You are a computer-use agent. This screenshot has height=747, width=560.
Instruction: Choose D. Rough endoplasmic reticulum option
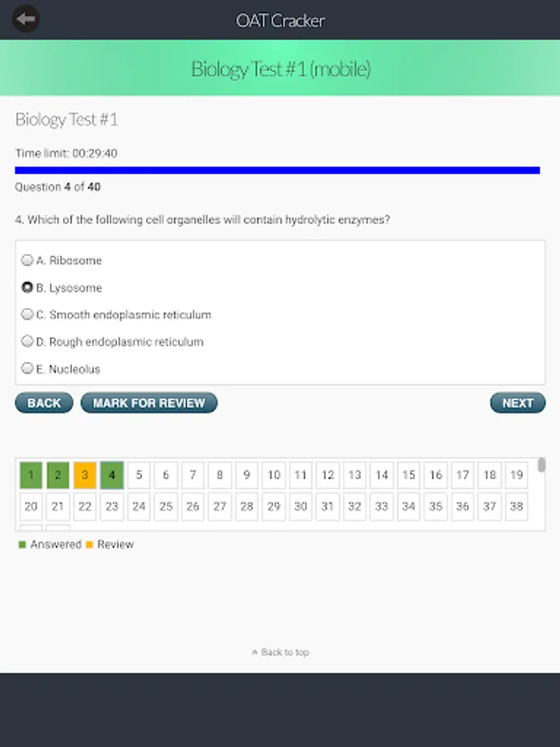[x=27, y=342]
